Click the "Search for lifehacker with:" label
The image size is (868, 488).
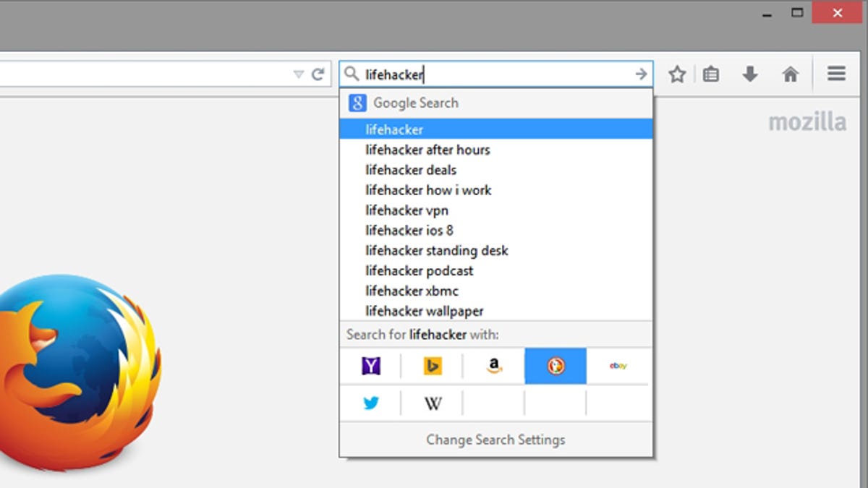422,335
